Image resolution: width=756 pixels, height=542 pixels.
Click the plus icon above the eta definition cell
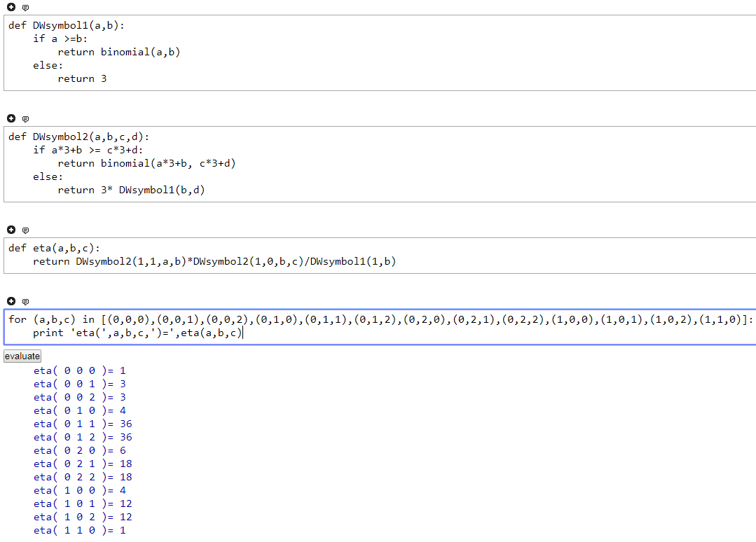11,230
